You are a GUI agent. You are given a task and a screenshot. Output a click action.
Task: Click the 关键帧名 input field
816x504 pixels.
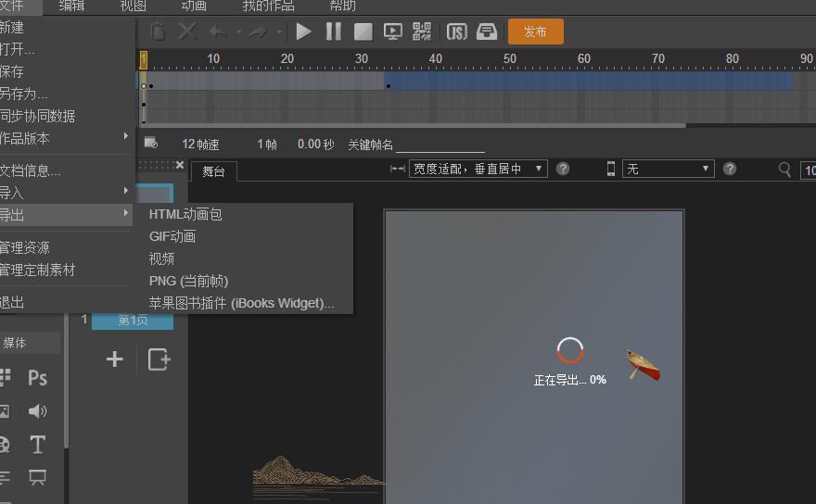440,145
